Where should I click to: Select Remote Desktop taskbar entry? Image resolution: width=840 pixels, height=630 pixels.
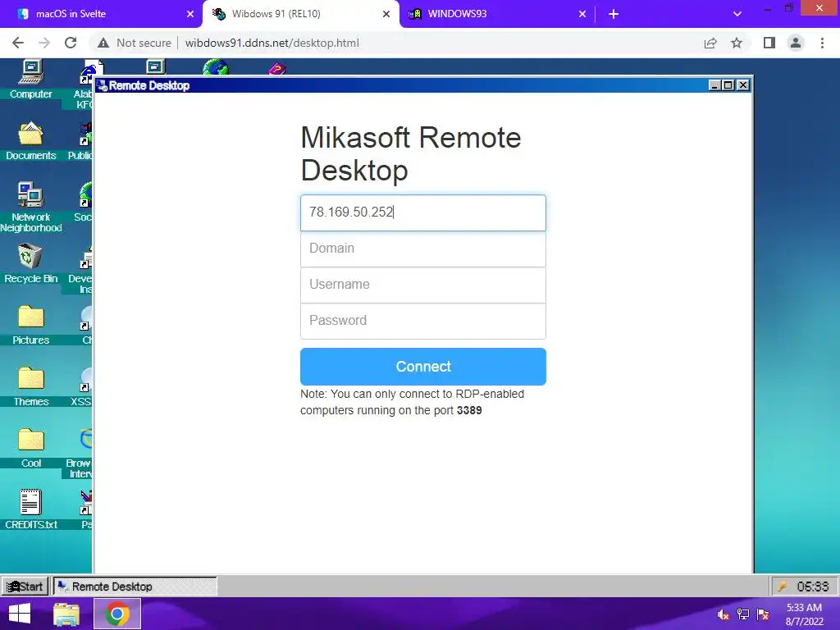click(135, 587)
